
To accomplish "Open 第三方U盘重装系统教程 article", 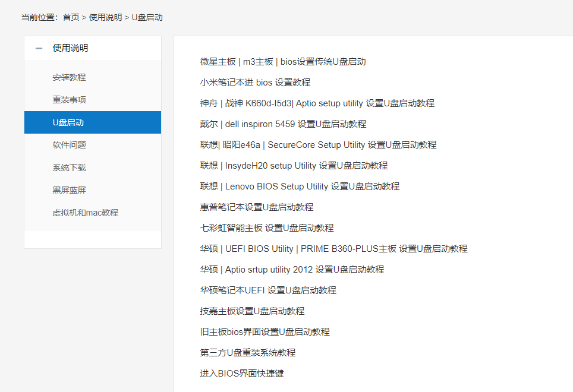I will coord(248,353).
